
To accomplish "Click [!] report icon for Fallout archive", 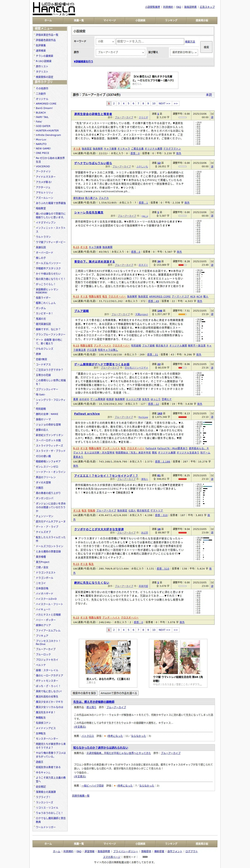I will 212,414.
